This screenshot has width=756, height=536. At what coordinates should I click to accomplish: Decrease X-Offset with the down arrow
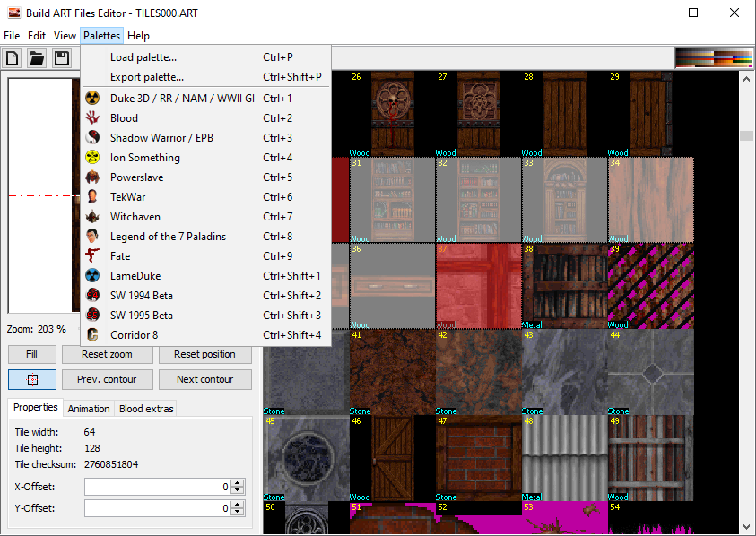click(238, 490)
